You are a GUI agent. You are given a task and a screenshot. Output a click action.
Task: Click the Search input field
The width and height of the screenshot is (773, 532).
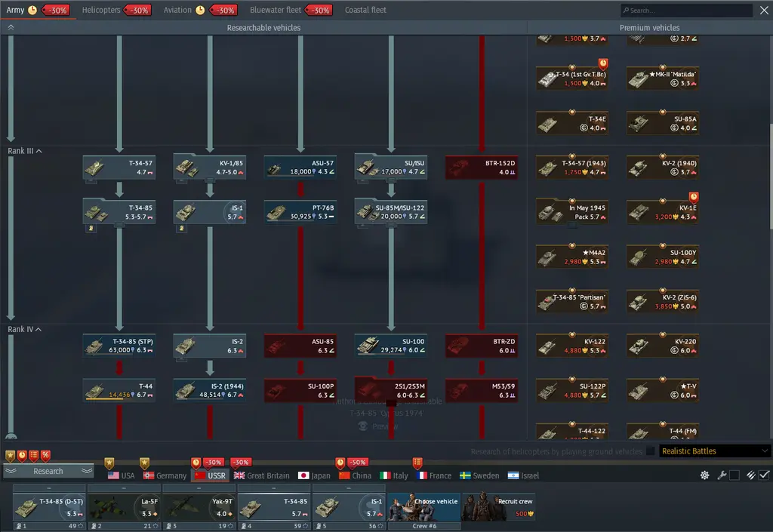[687, 10]
